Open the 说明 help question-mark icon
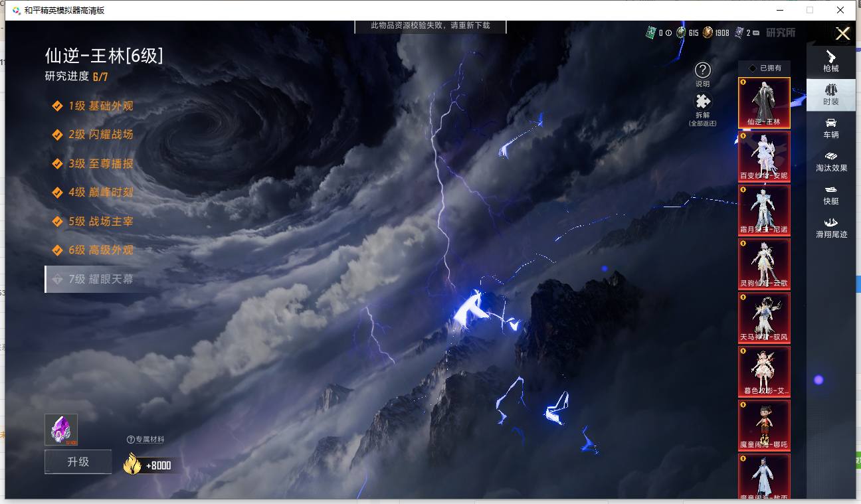Image resolution: width=861 pixels, height=504 pixels. pos(702,70)
